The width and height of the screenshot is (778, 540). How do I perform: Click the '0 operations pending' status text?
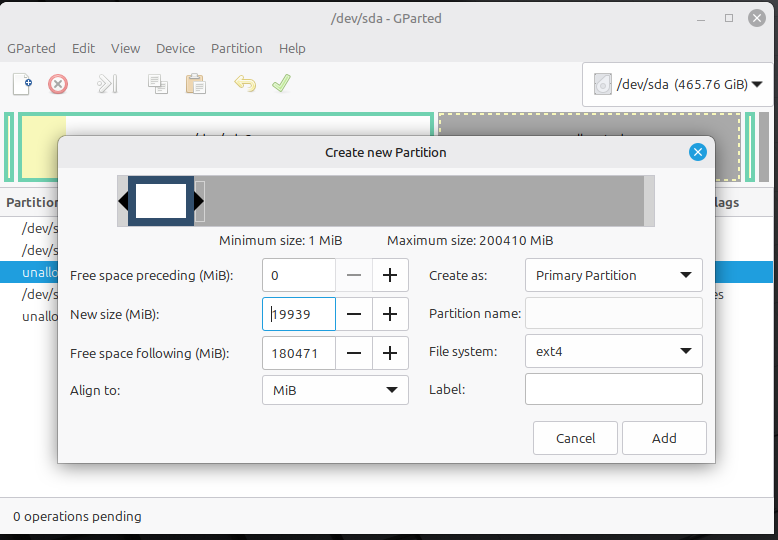click(77, 517)
